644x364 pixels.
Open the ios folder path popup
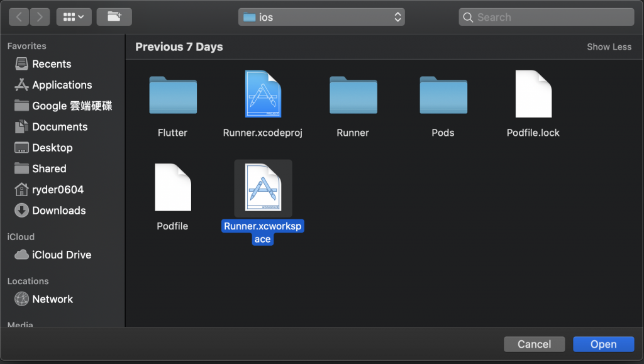pos(321,17)
